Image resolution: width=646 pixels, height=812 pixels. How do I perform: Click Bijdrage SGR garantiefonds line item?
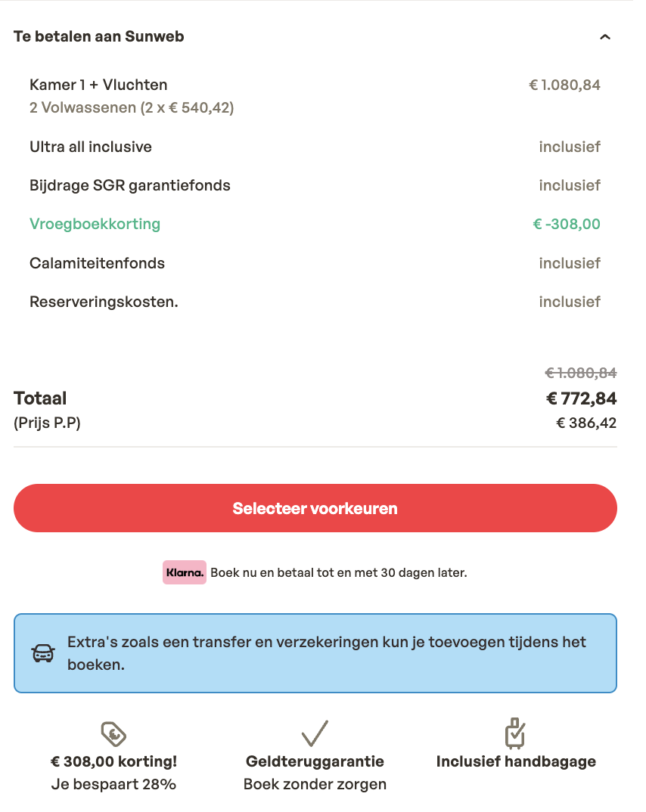pos(130,185)
